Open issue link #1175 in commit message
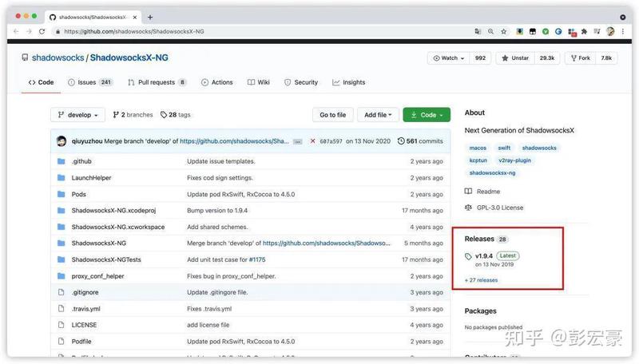Image resolution: width=639 pixels, height=364 pixels. (x=257, y=259)
